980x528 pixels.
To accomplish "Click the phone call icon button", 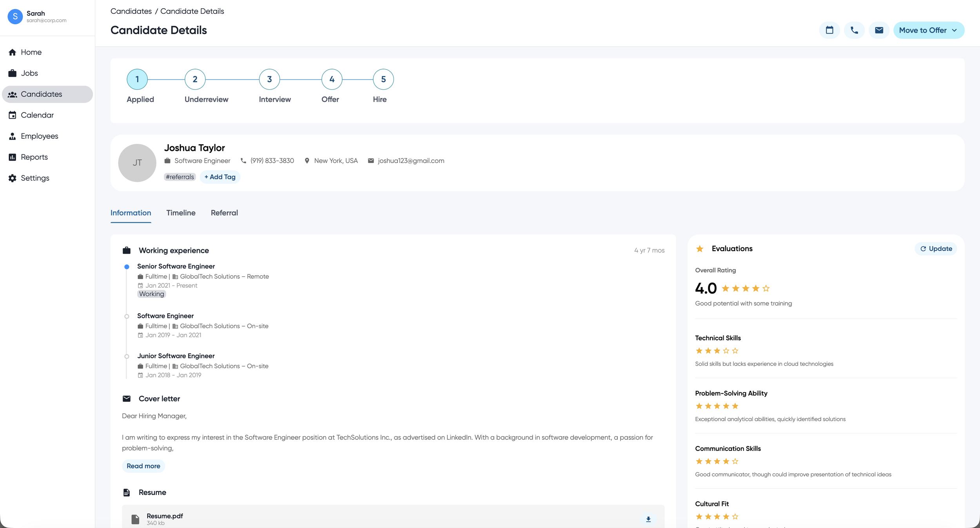I will coord(854,30).
